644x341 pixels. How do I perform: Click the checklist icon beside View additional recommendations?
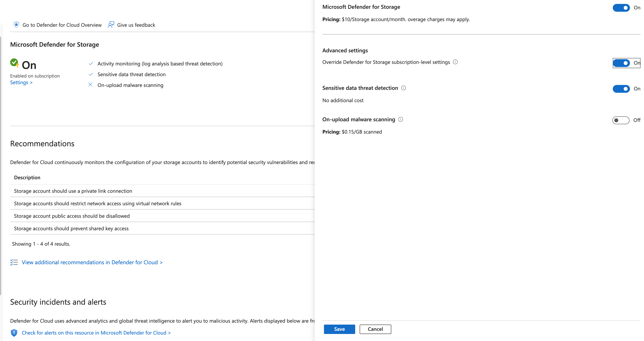(14, 262)
